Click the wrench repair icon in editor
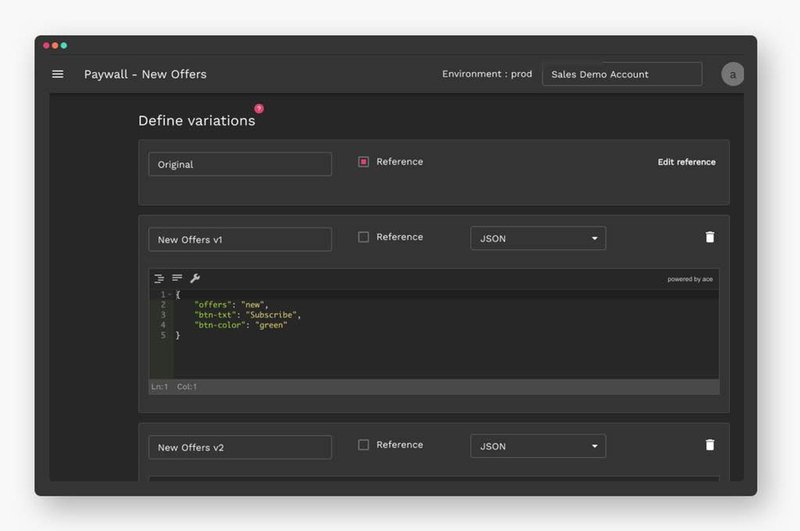 click(x=195, y=279)
